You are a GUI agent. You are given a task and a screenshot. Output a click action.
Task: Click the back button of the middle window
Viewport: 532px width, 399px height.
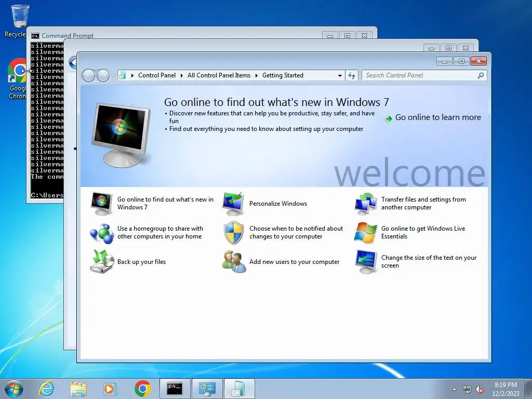tap(73, 62)
